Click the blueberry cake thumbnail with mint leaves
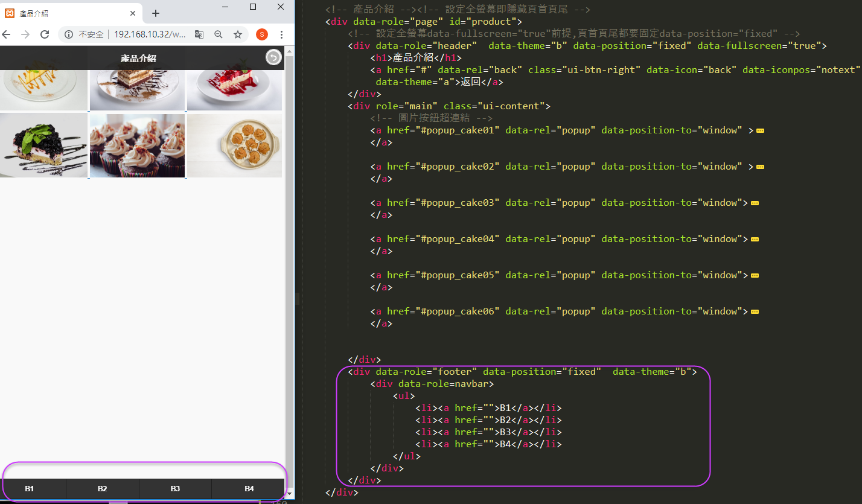Screen dimensions: 862x504 (x=43, y=145)
